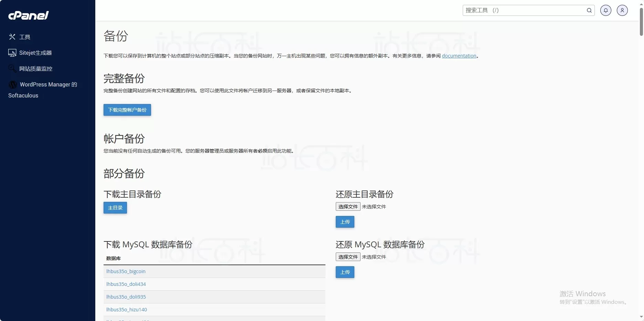Viewport: 644px width, 321px height.
Task: Open Sitejet生成器 via its sidebar icon
Action: (12, 52)
